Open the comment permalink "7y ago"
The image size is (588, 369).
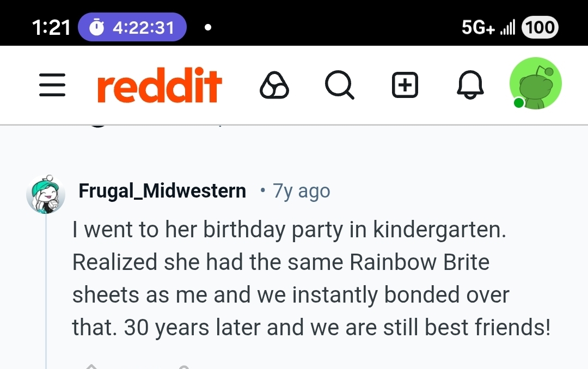pyautogui.click(x=301, y=191)
